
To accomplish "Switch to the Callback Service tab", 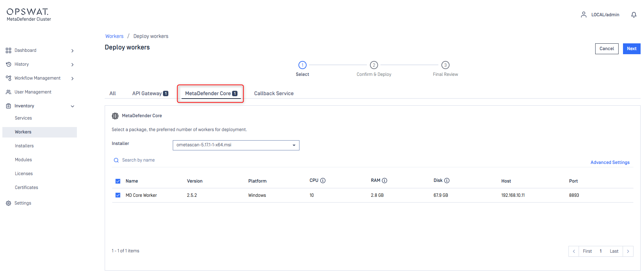I will click(274, 93).
